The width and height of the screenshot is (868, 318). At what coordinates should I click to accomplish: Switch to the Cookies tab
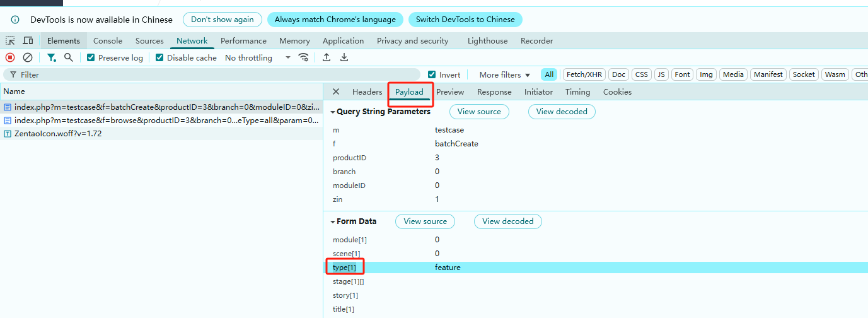coord(617,92)
